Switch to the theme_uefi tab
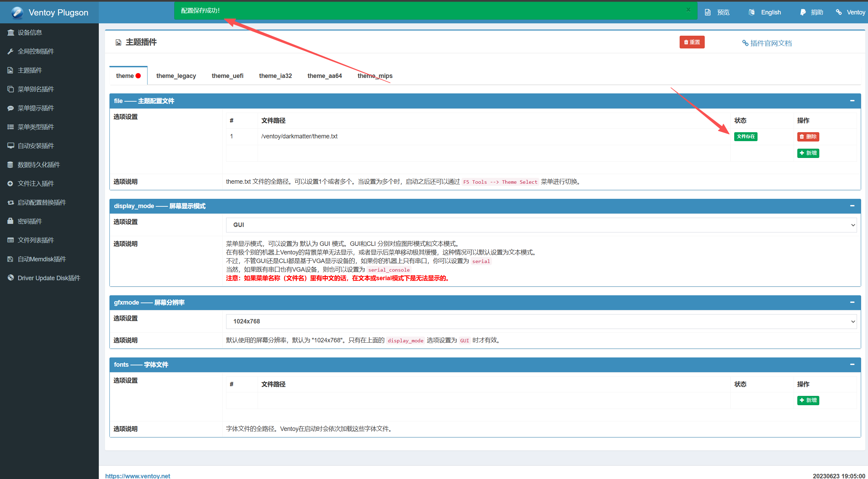This screenshot has height=479, width=868. (227, 76)
